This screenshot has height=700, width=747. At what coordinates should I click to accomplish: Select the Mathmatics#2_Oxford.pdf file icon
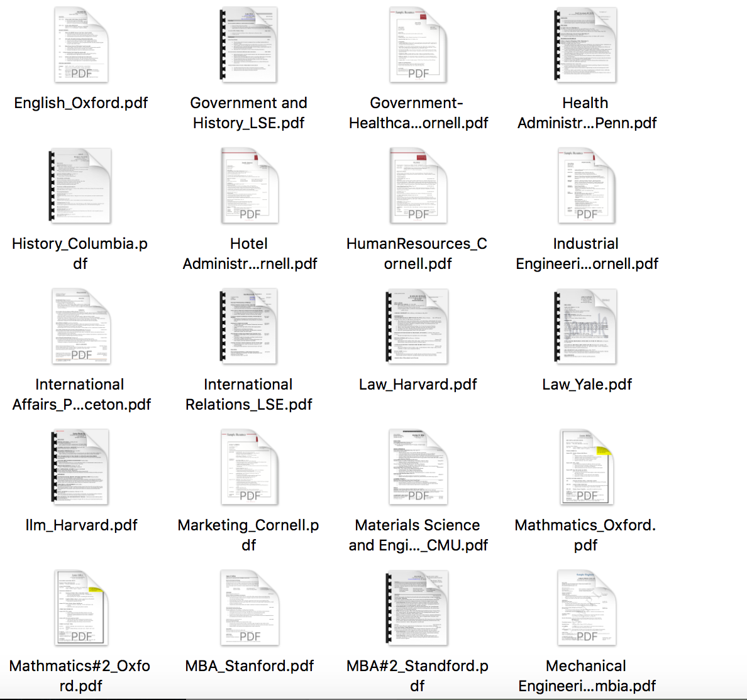click(x=81, y=608)
